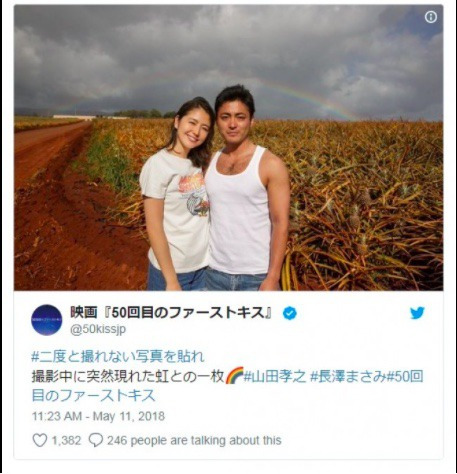457x474 pixels.
Task: Open "246 people are talking about this"
Action: coord(194,441)
